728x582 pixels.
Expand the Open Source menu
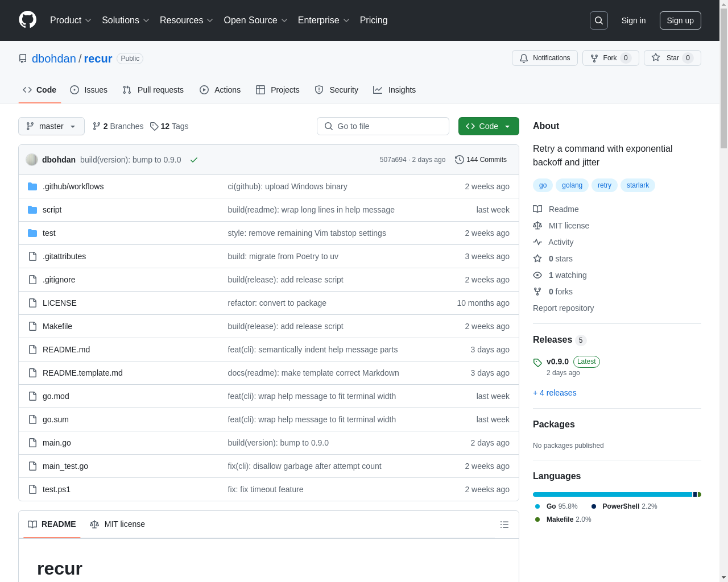(256, 20)
